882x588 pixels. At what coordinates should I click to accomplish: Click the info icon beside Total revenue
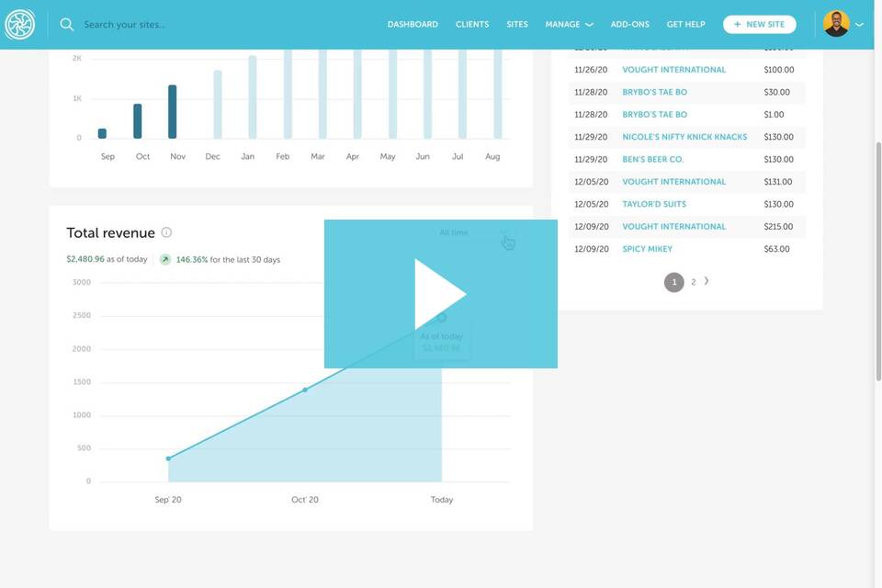[166, 232]
